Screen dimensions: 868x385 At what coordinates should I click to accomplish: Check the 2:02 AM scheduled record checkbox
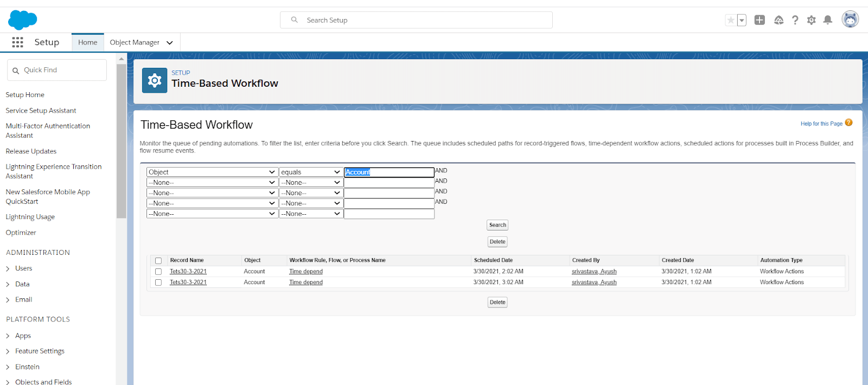[x=158, y=272]
